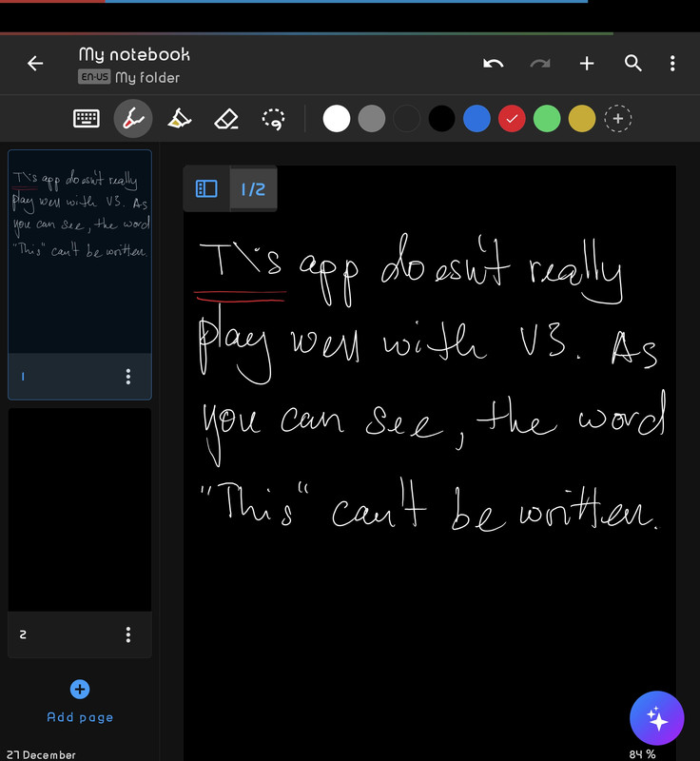Pick the gray pen color
Screen dimensions: 700x761
[372, 118]
